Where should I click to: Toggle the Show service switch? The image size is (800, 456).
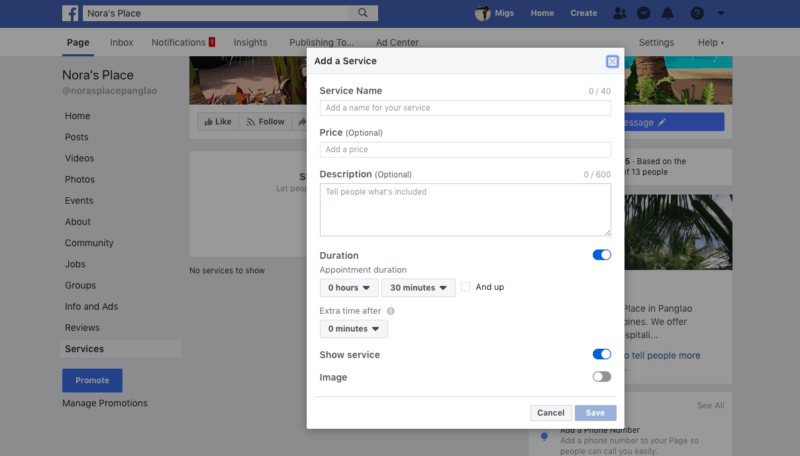[x=602, y=354]
